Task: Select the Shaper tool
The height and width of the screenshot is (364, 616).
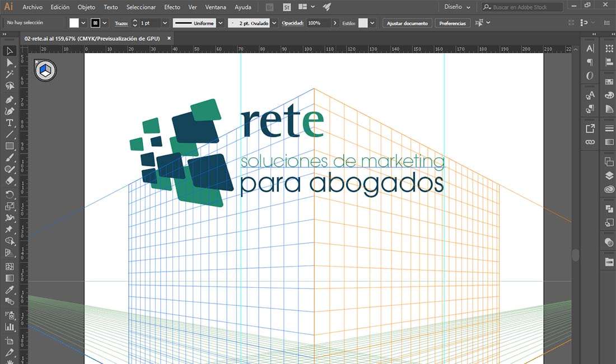Action: click(x=10, y=169)
